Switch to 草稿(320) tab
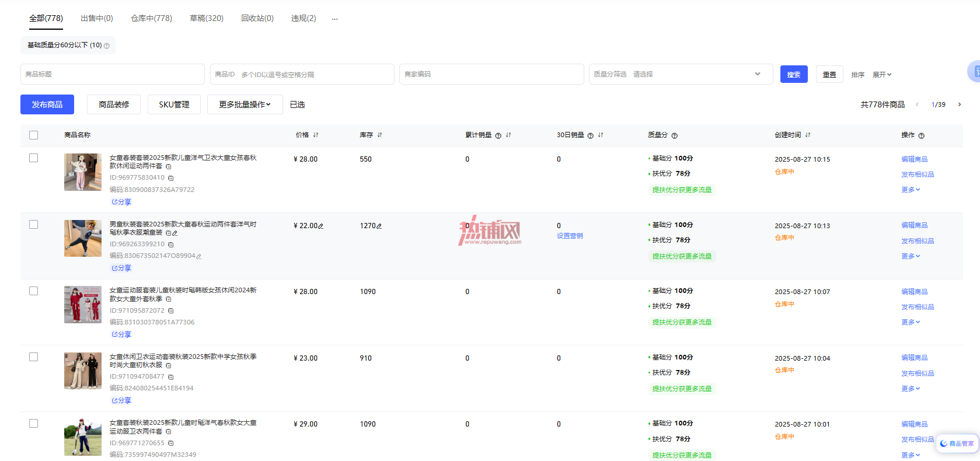980x461 pixels. [207, 18]
